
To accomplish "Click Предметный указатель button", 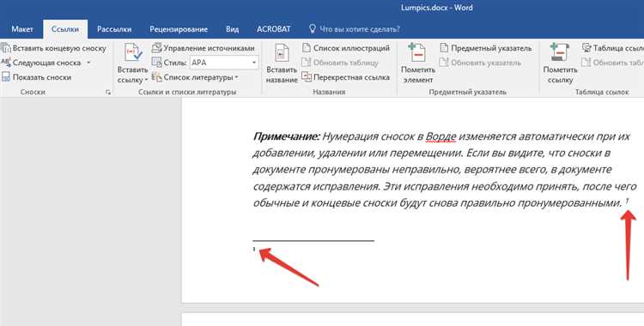I will [x=492, y=48].
